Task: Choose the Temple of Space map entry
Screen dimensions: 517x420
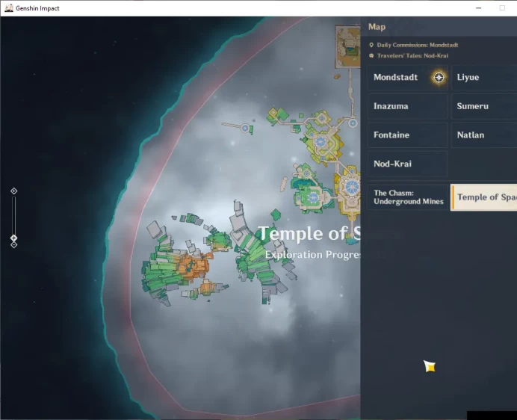Action: click(x=483, y=197)
